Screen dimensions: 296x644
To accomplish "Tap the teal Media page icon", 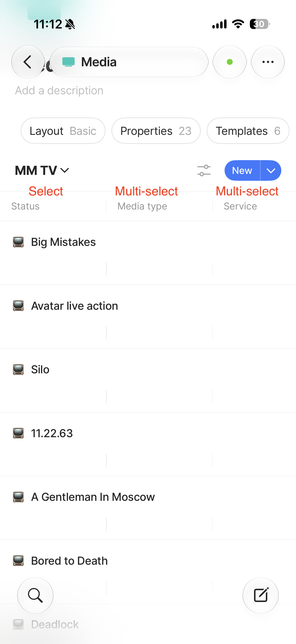I will coord(68,62).
